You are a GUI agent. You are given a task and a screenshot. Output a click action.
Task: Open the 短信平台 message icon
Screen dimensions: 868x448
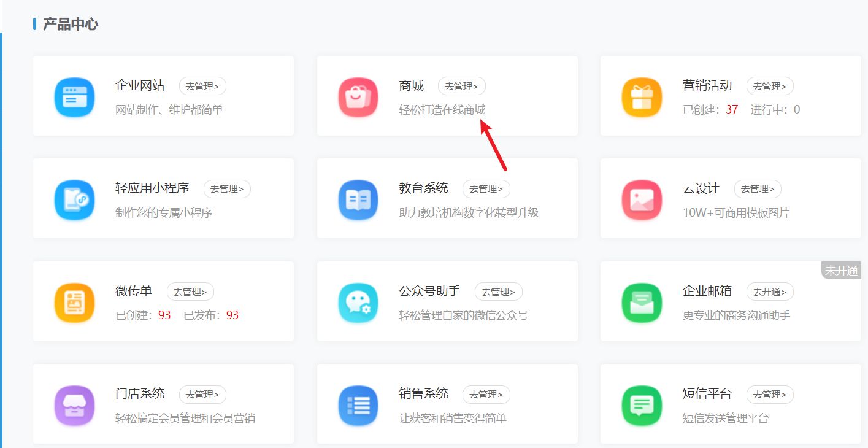642,405
